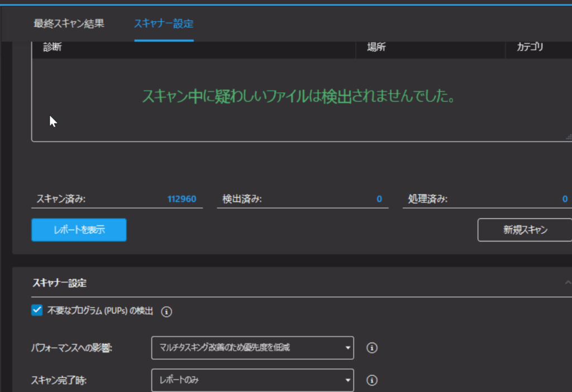This screenshot has height=392, width=572.
Task: Click the 検出済み count value
Action: (379, 199)
